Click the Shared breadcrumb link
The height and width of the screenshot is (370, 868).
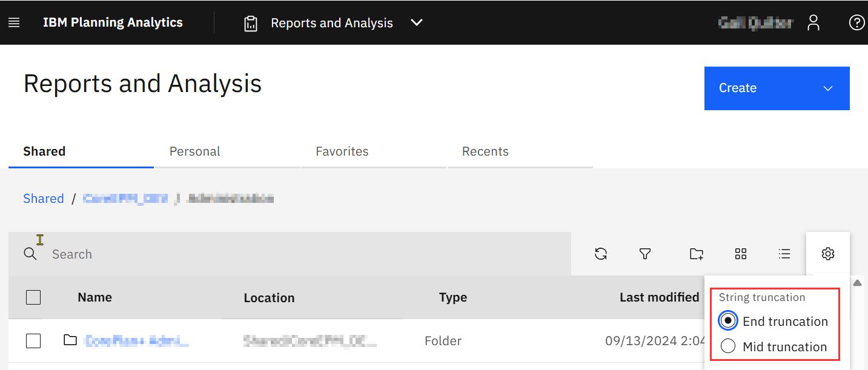(x=44, y=199)
